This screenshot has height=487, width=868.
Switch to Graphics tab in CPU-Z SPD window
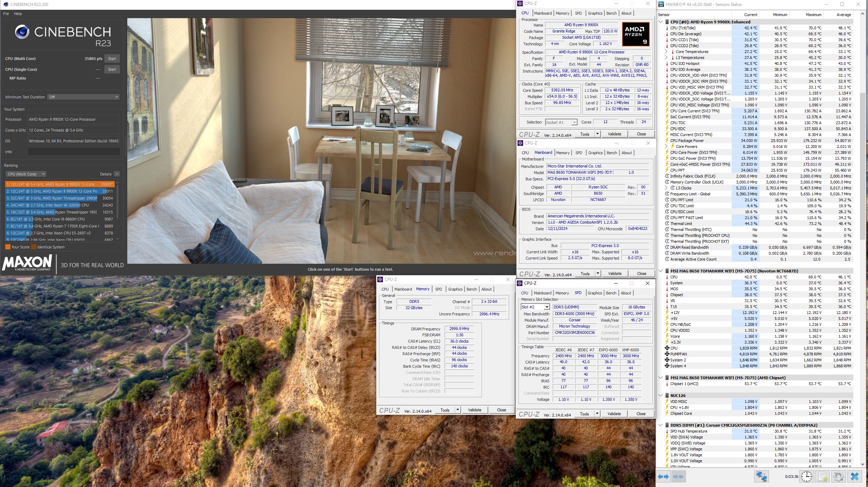[x=595, y=293]
